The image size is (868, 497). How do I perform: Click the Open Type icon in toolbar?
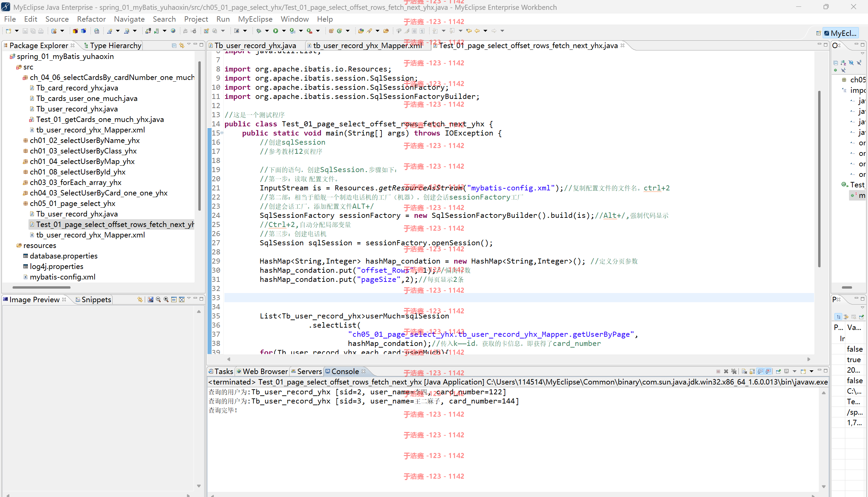pyautogui.click(x=361, y=31)
